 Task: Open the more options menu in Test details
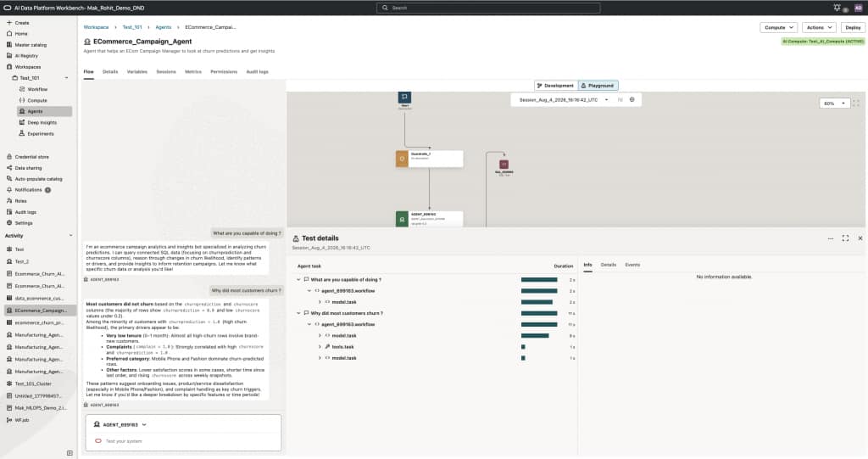[831, 238]
